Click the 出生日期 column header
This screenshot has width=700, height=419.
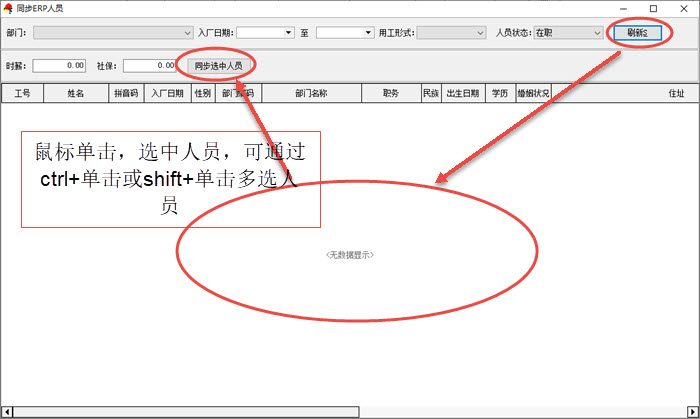pyautogui.click(x=463, y=93)
